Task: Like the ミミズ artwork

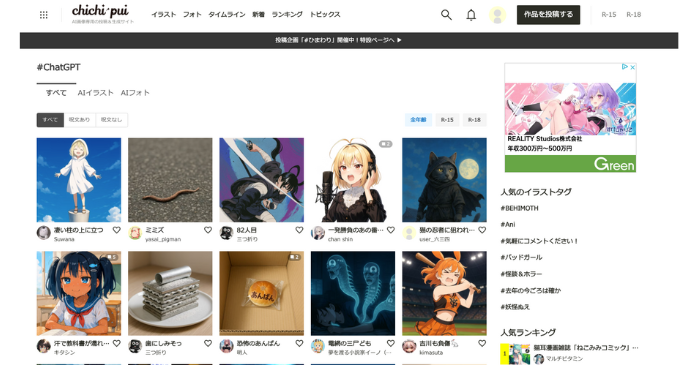Action: click(x=208, y=230)
